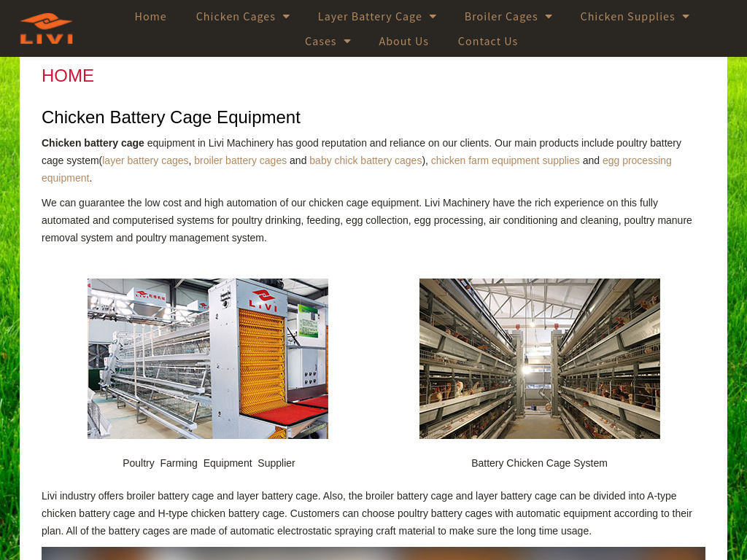Open the Broiler Cages menu item
Screen dimensions: 747x560
point(501,17)
